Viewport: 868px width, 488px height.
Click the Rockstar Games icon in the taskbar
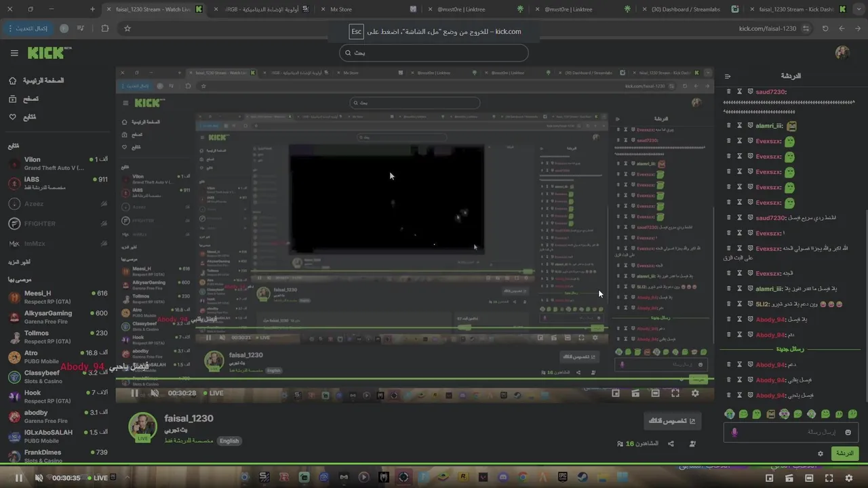[463, 477]
